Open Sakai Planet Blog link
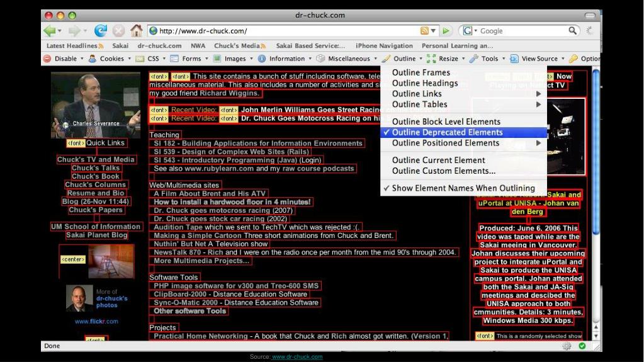The width and height of the screenshot is (644, 362). tap(96, 235)
